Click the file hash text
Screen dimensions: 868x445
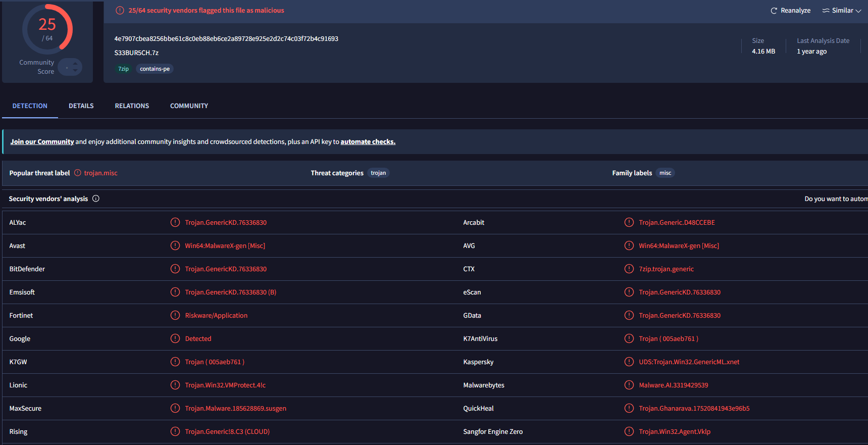tap(226, 39)
